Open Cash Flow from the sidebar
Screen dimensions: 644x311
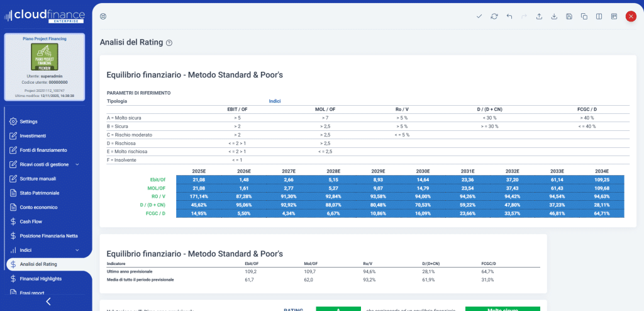(x=30, y=222)
